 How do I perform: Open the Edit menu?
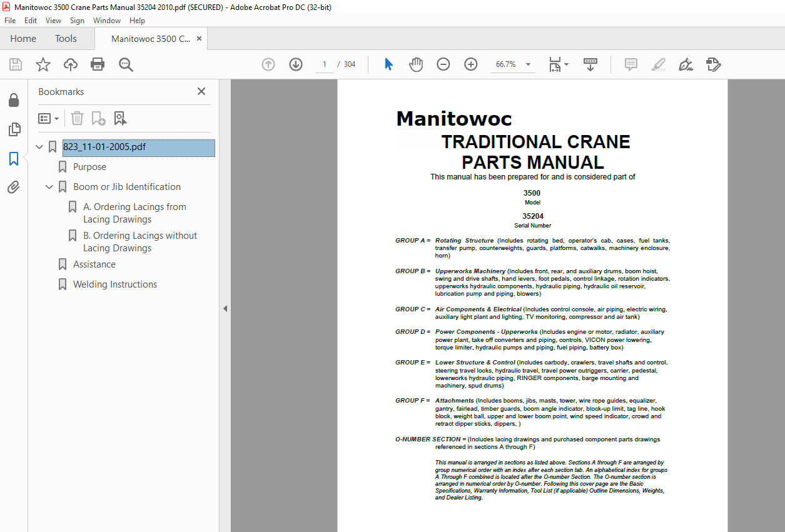31,21
